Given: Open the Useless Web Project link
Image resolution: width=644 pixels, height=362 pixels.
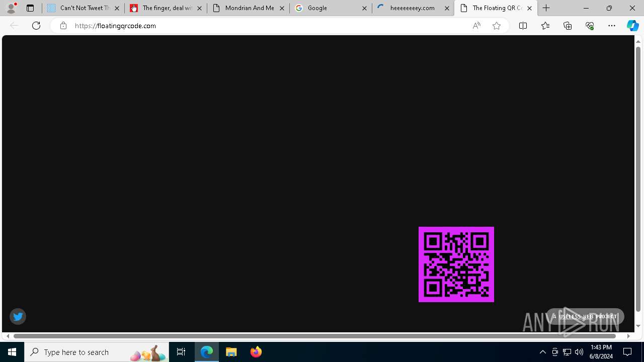Looking at the screenshot, I should (x=585, y=316).
